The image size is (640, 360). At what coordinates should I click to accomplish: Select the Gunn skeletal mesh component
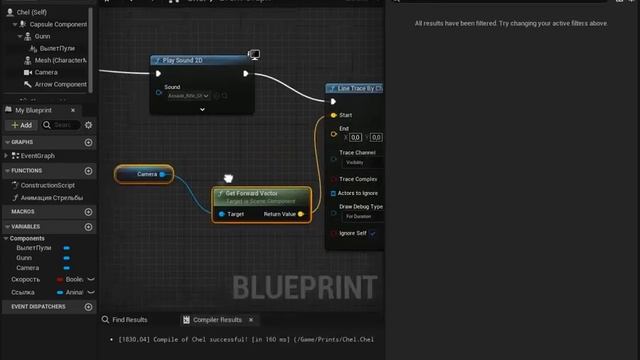point(42,36)
